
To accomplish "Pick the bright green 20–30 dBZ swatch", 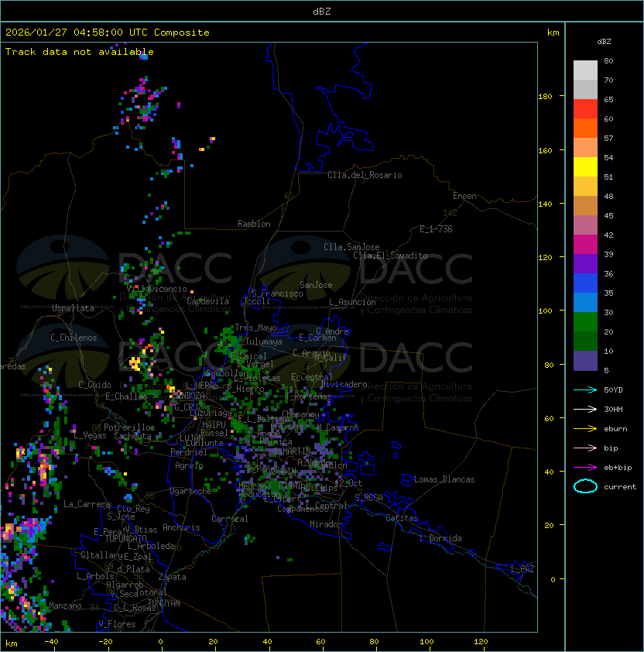I will coord(585,322).
